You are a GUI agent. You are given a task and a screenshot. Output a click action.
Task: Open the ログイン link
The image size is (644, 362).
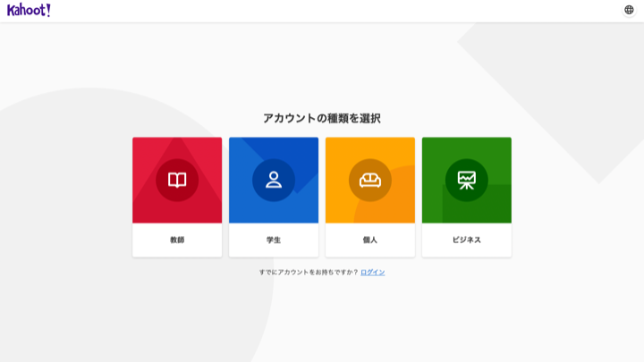click(373, 272)
